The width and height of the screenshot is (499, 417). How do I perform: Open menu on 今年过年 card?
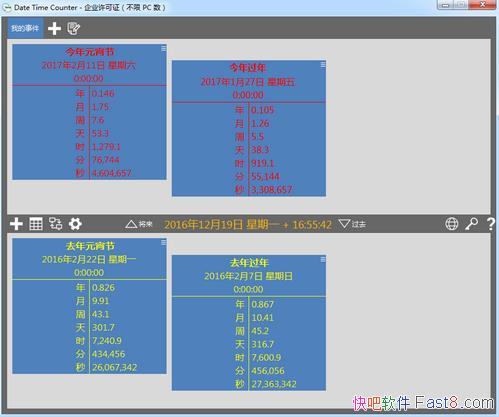click(323, 65)
